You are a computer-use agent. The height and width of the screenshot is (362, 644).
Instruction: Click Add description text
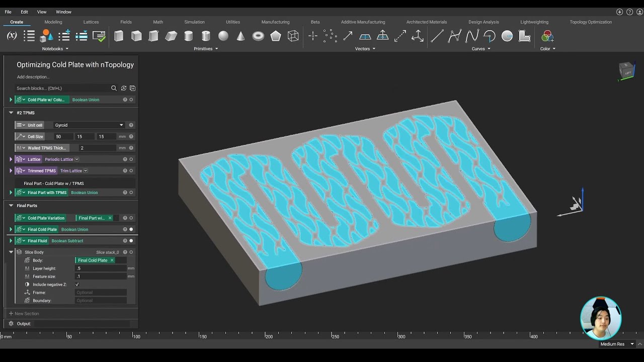pyautogui.click(x=33, y=77)
